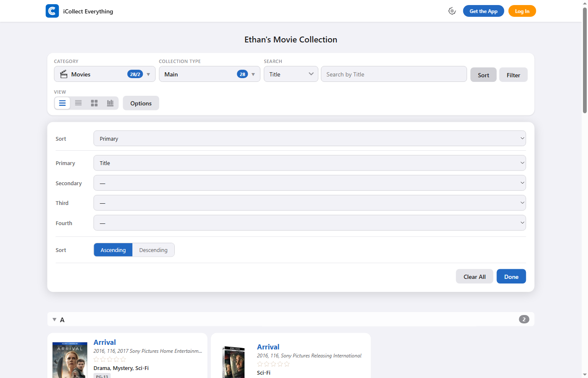The image size is (588, 378).
Task: Select Descending sort order
Action: pyautogui.click(x=153, y=250)
